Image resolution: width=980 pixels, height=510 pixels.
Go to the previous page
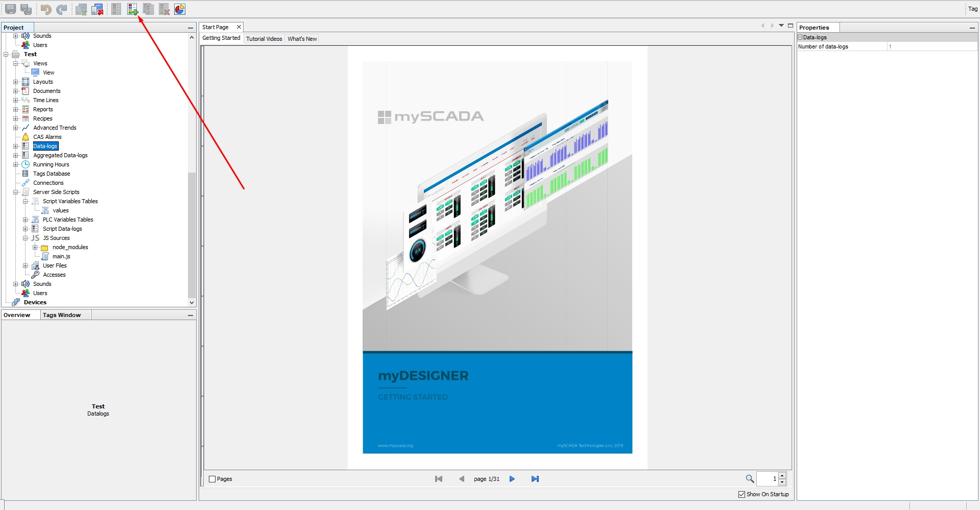coord(462,479)
